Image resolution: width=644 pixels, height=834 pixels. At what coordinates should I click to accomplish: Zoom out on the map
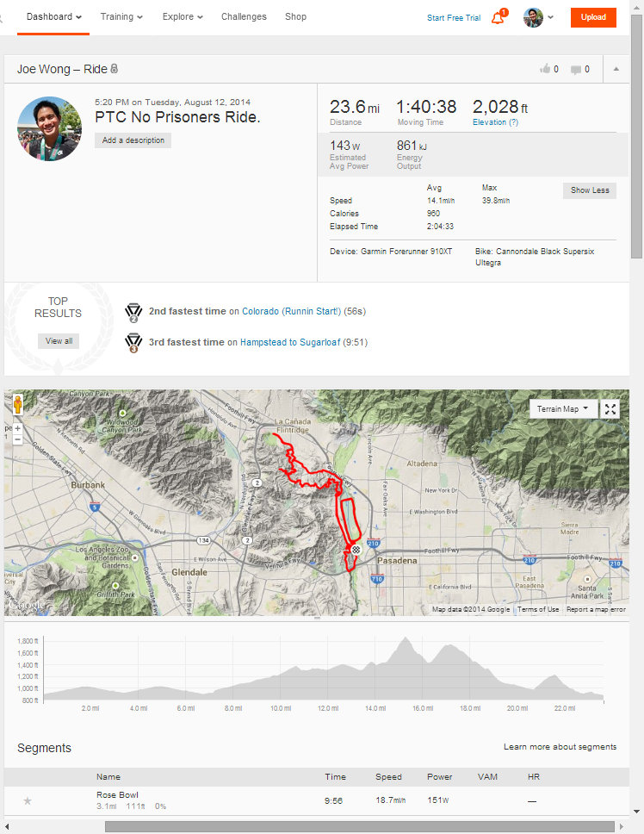(x=17, y=439)
